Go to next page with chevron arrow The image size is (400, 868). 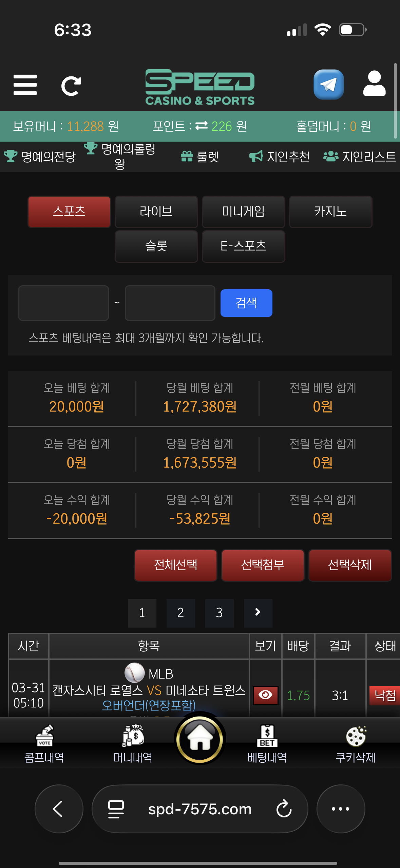(x=258, y=612)
